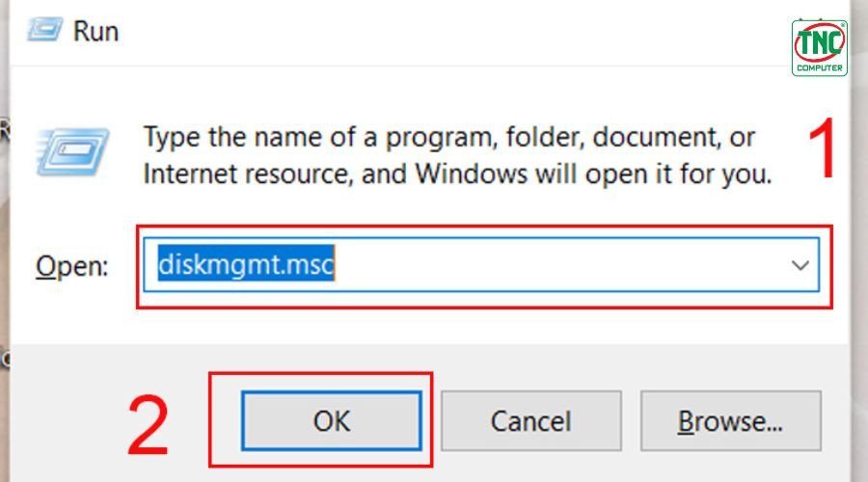
Task: Click the TNC Computer logo
Action: 819,44
